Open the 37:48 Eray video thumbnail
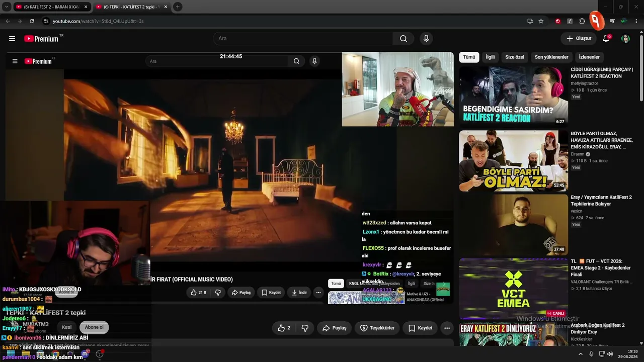The height and width of the screenshot is (362, 644). 513,225
